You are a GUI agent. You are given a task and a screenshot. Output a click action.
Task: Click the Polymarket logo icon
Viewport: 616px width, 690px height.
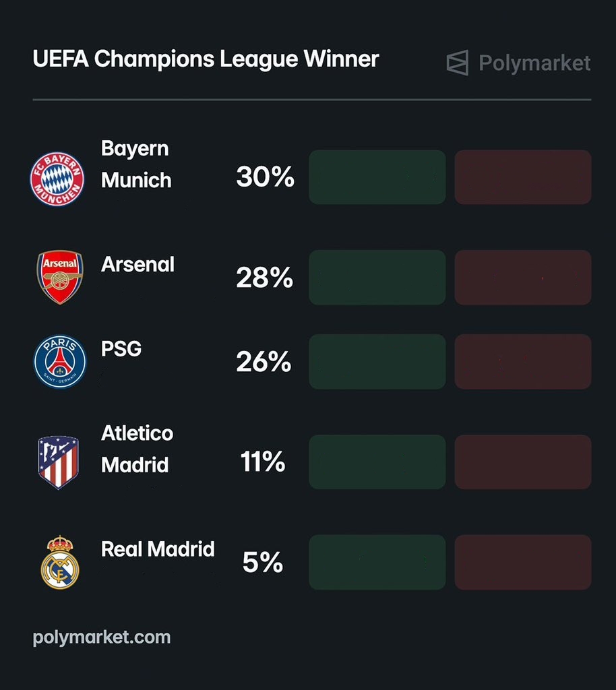click(x=458, y=63)
